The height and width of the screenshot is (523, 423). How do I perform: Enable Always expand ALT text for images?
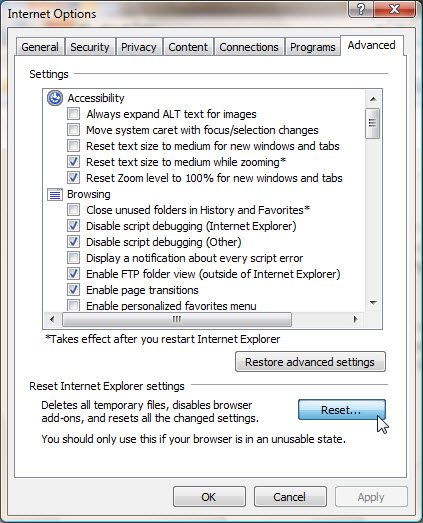click(x=73, y=114)
